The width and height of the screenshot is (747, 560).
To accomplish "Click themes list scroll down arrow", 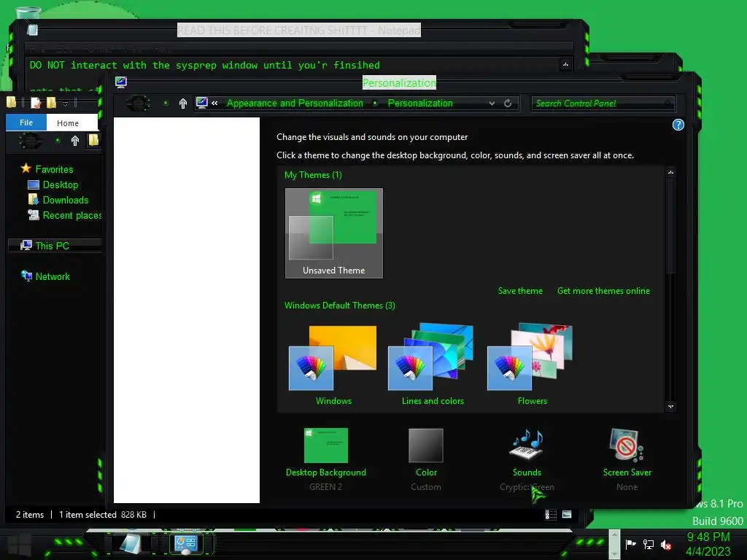I will point(670,406).
